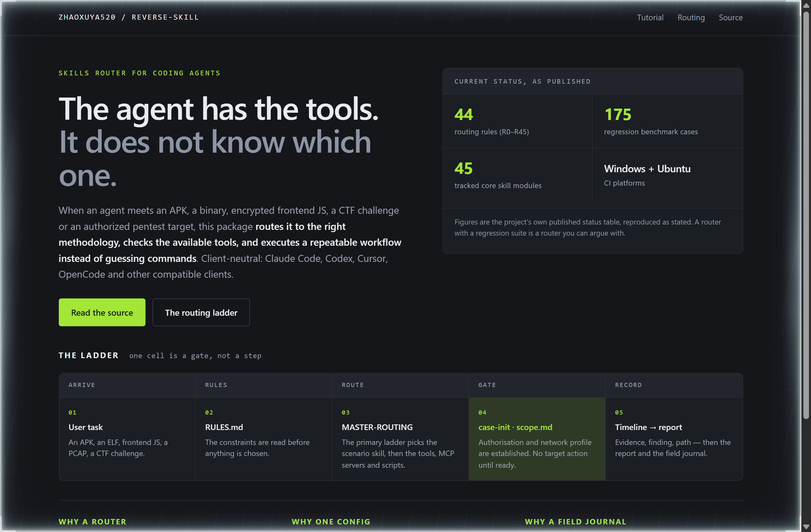
Task: Click the WHY A ROUTER heading
Action: point(92,522)
